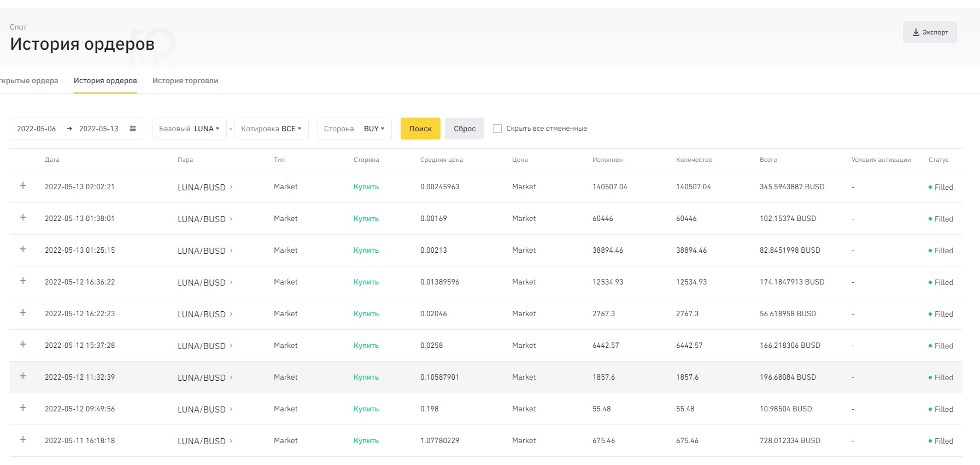Open LUNA/BUSD pair link in 02:02:21 row
Image resolution: width=980 pixels, height=465 pixels.
pos(205,187)
